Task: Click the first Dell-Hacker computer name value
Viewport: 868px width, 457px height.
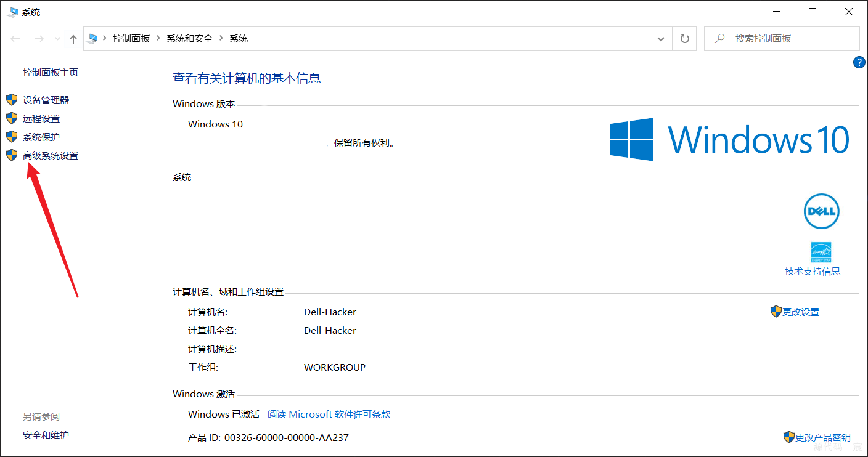Action: click(330, 312)
